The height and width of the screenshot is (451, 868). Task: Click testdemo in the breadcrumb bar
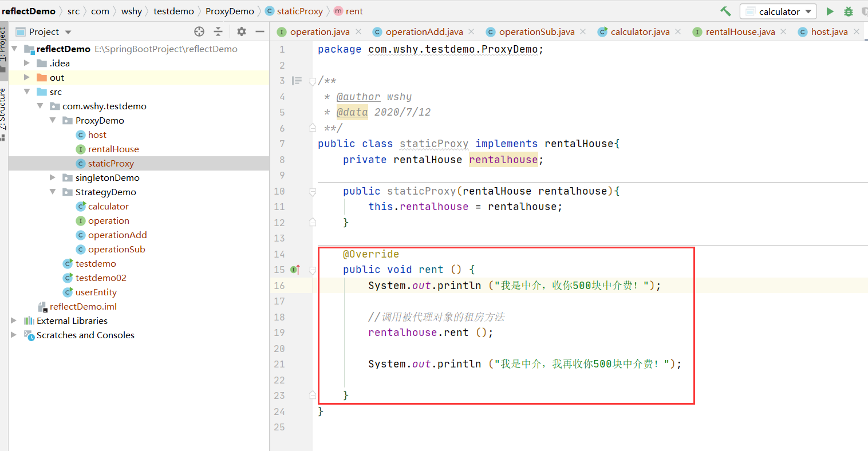[x=173, y=11]
